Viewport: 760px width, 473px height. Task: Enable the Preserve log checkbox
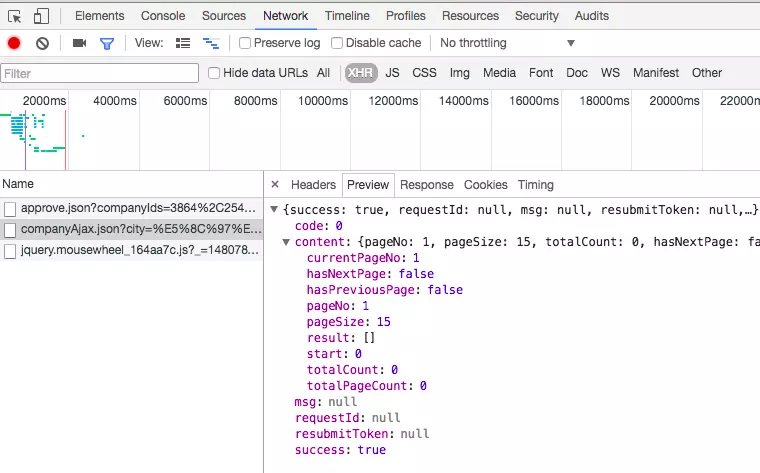tap(245, 43)
